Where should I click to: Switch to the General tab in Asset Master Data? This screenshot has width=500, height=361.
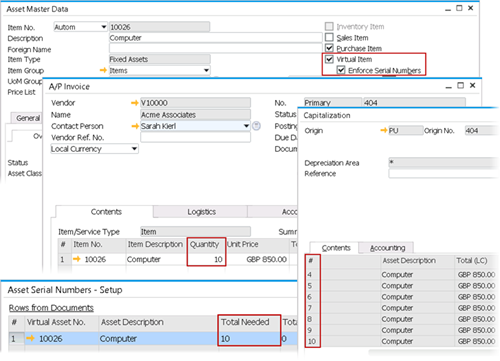tap(27, 118)
